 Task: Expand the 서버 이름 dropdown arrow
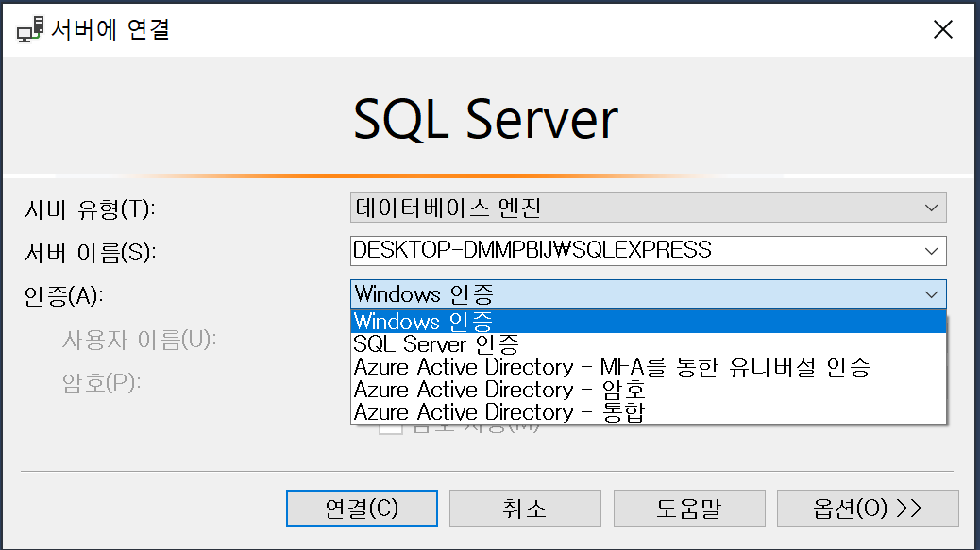pos(931,251)
